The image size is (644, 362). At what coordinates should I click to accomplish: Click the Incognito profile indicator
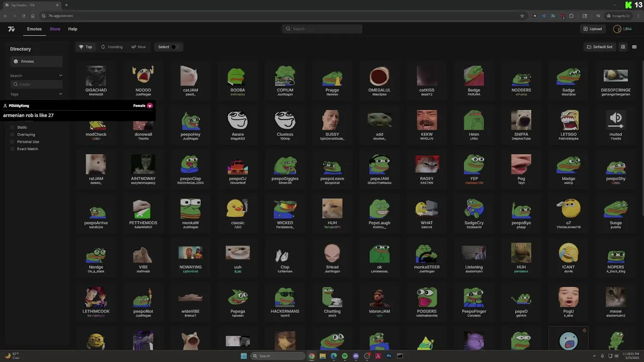(x=618, y=16)
